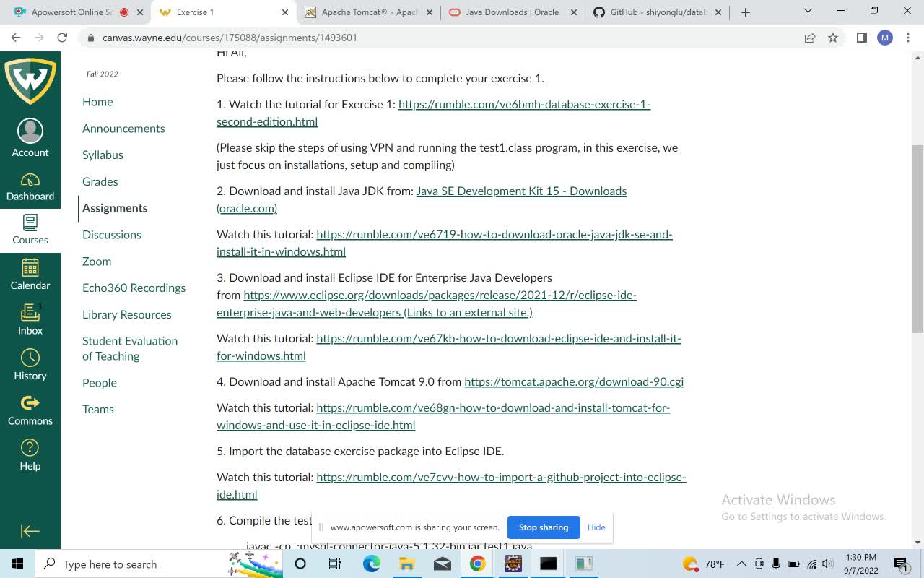Open the Command Prompt taskbar window

(548, 564)
